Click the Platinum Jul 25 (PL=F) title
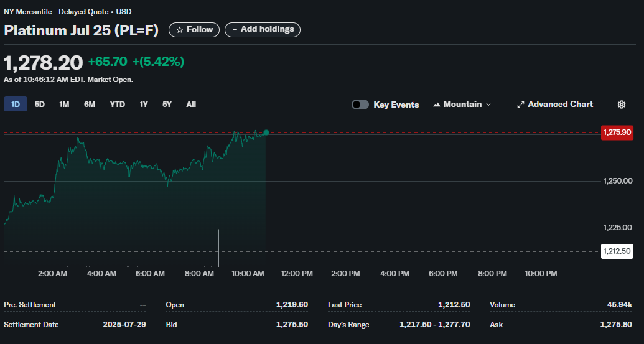Image resolution: width=644 pixels, height=344 pixels. [82, 30]
